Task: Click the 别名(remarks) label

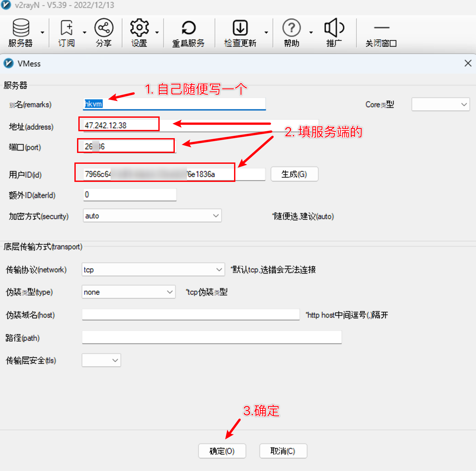Action: point(30,105)
